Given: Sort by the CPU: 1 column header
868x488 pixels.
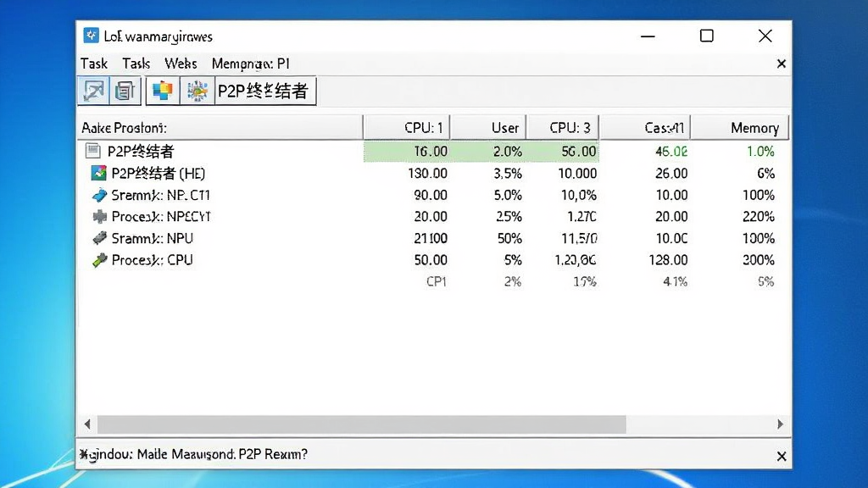Looking at the screenshot, I should coord(406,128).
